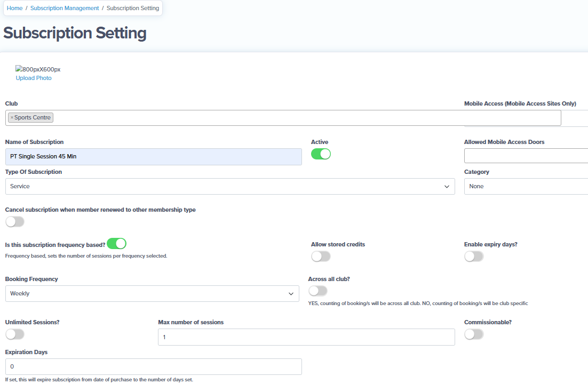Image resolution: width=588 pixels, height=384 pixels.
Task: Open Type Of Subscription dropdown
Action: (x=230, y=186)
